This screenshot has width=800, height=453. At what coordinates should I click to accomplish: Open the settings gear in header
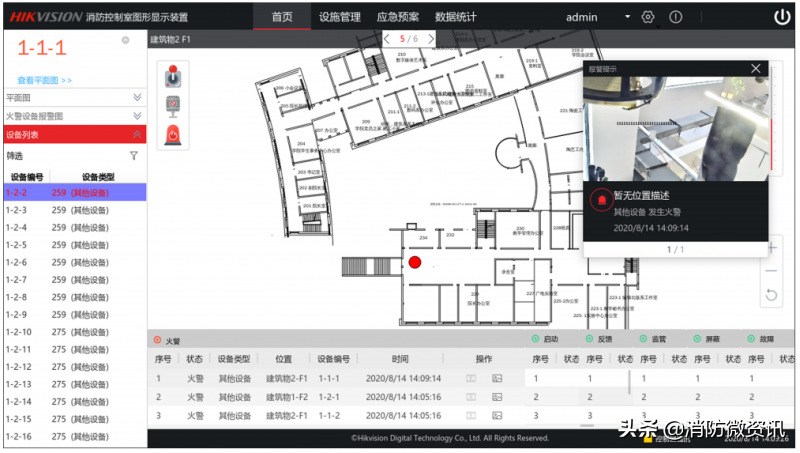[648, 17]
